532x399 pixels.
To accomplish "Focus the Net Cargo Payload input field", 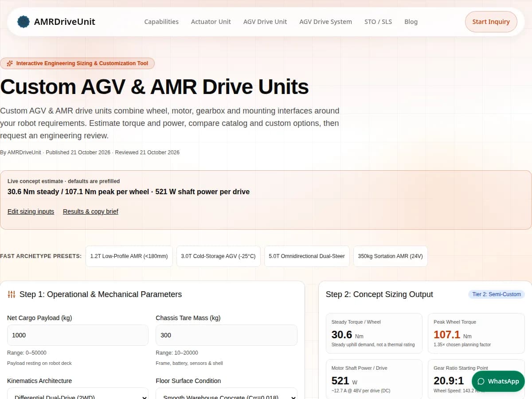I will tap(78, 335).
